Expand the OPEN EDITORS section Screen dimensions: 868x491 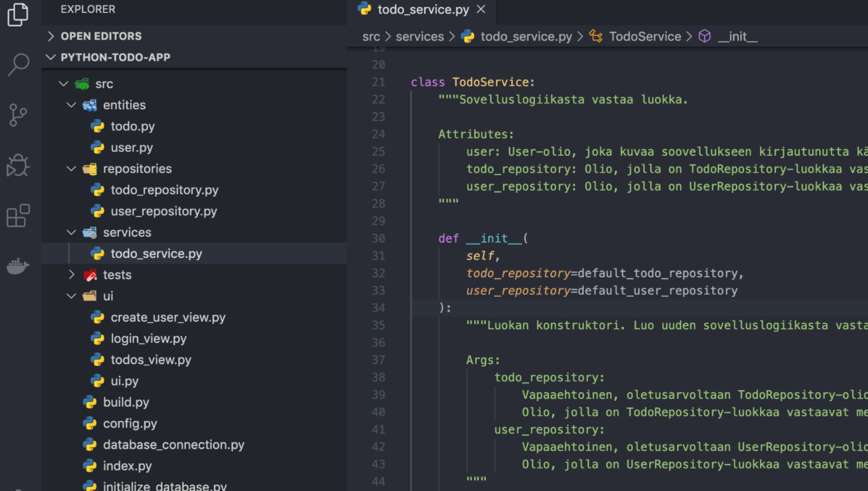point(51,37)
